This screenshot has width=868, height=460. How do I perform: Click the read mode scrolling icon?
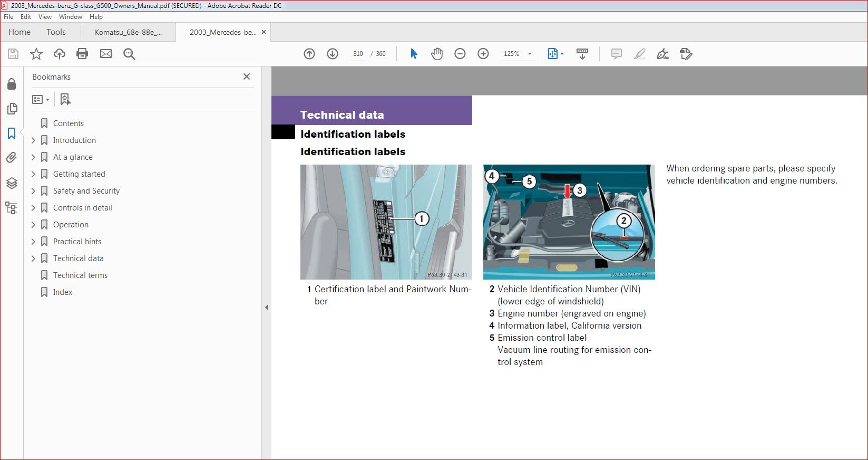click(x=582, y=54)
